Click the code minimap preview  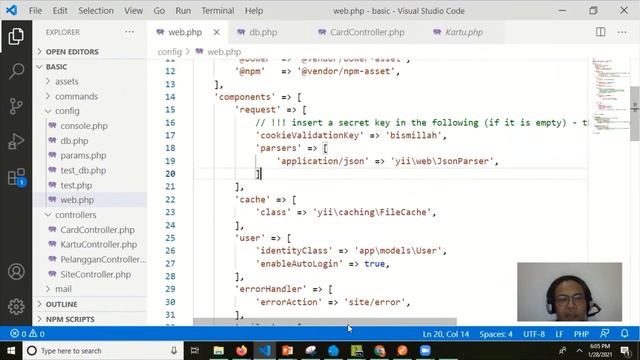[610, 96]
